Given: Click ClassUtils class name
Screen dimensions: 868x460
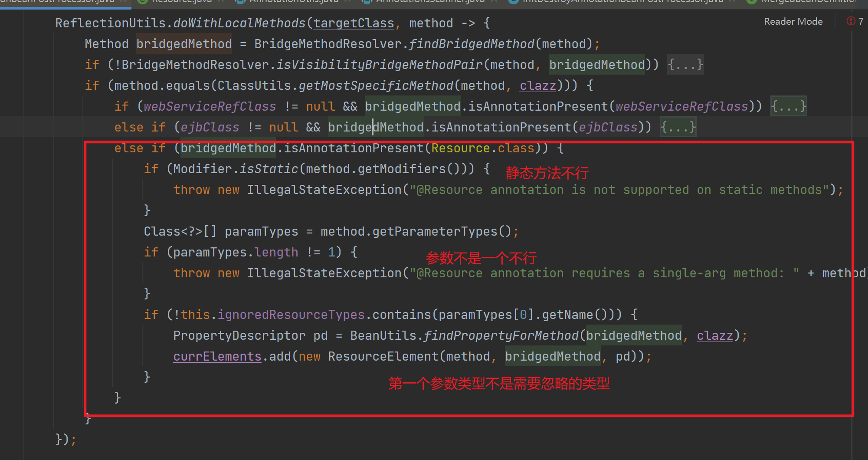Looking at the screenshot, I should [254, 85].
